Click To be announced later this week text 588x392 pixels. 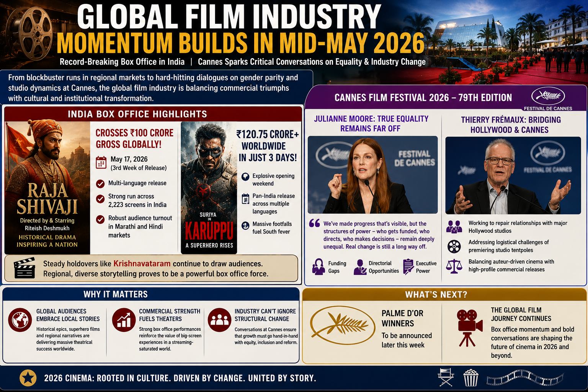point(407,340)
